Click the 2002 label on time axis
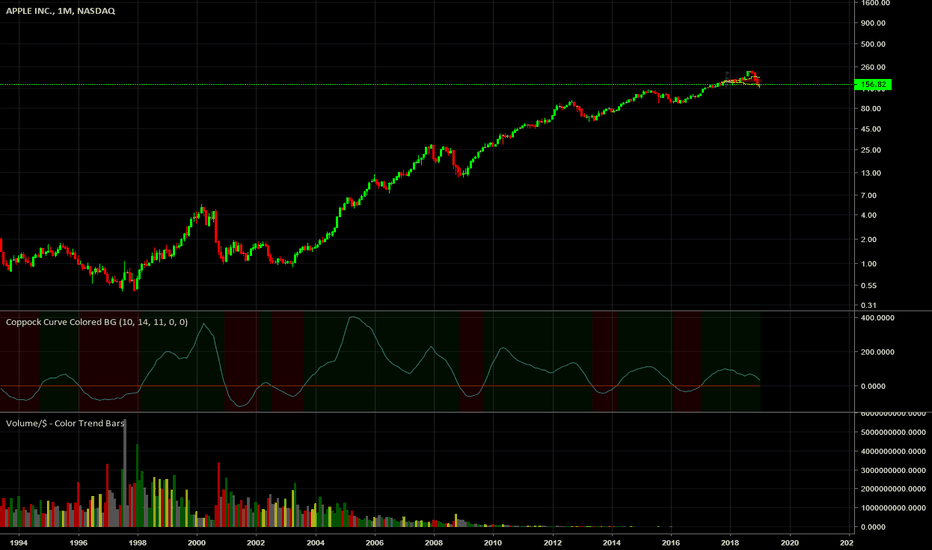 pyautogui.click(x=256, y=543)
